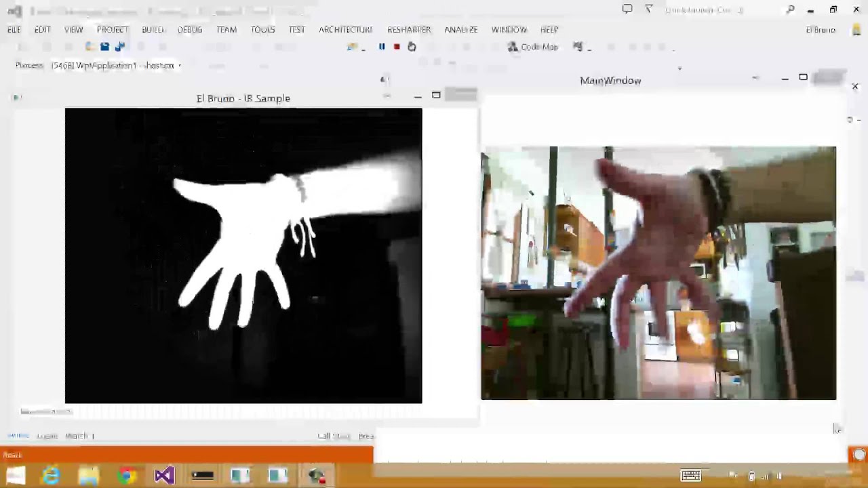Screen dimensions: 868x488
Task: Maximize the MainWindow window
Action: point(803,77)
